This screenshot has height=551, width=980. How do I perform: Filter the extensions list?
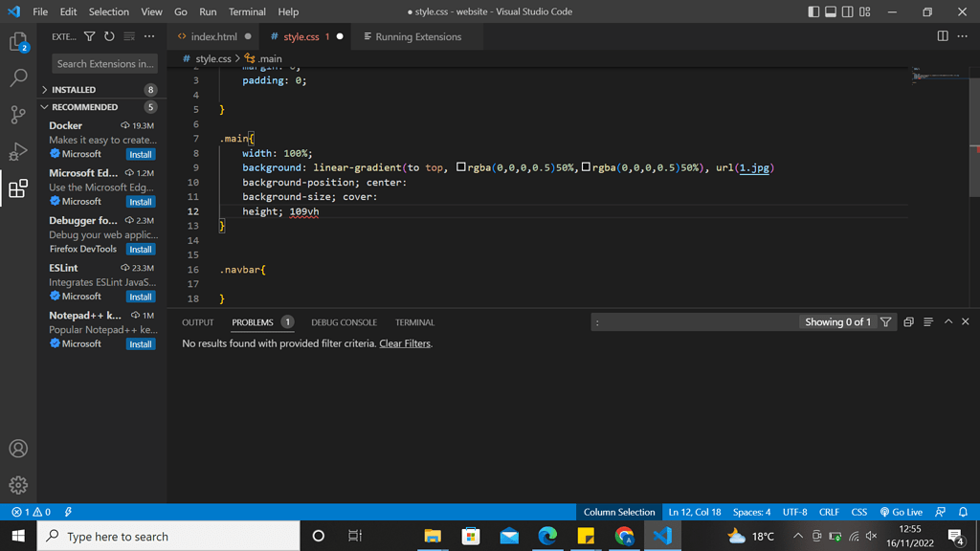(88, 36)
